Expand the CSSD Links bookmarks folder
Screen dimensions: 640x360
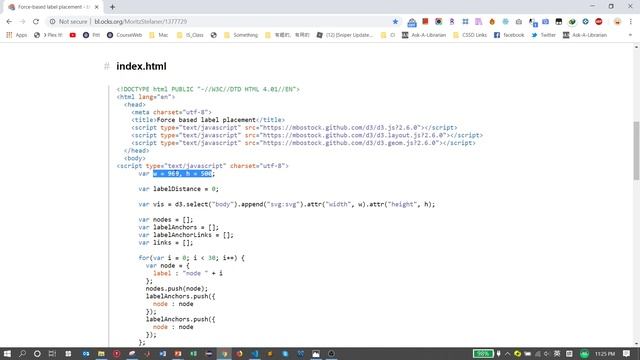tap(470, 35)
